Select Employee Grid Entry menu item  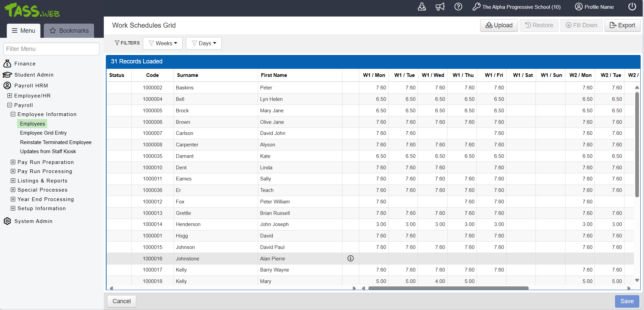coord(43,133)
